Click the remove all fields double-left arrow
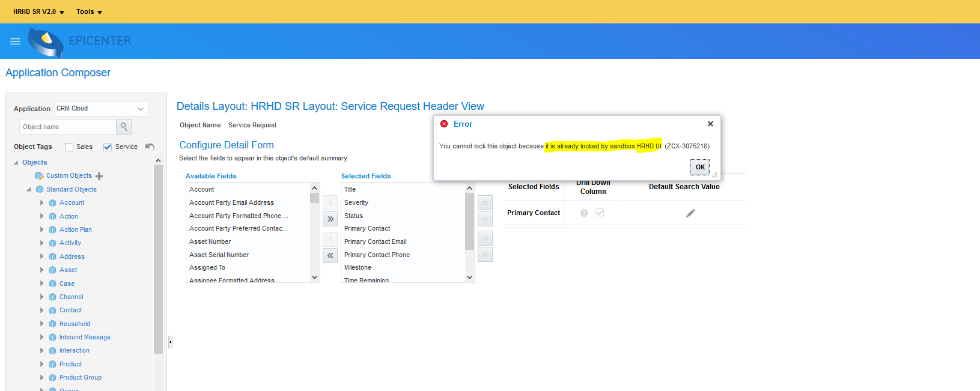Image resolution: width=980 pixels, height=391 pixels. pyautogui.click(x=330, y=256)
